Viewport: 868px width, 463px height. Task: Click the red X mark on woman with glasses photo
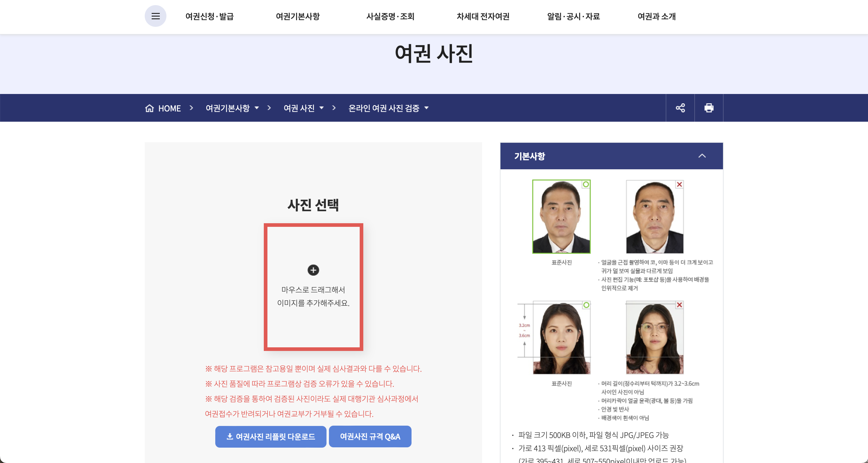[x=679, y=305]
